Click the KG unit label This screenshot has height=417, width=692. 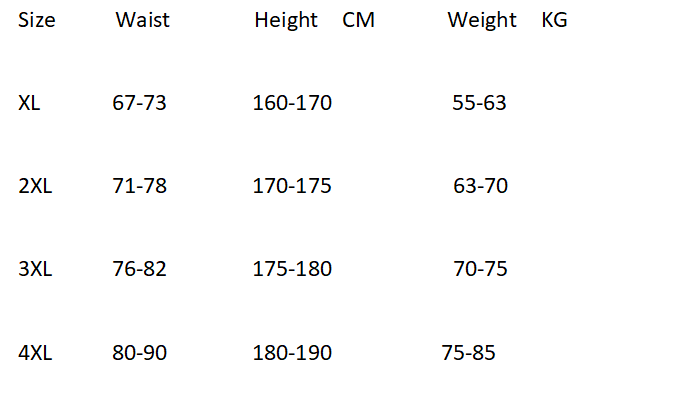[x=554, y=20]
